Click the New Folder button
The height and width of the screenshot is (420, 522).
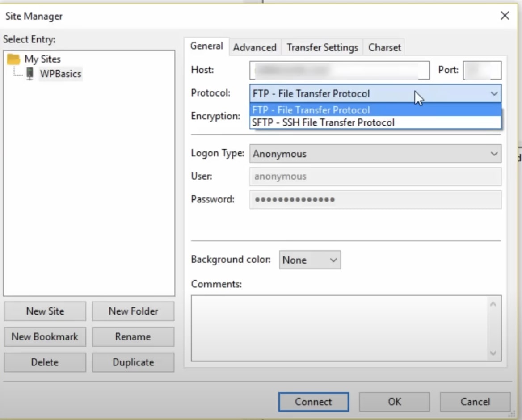click(x=133, y=311)
